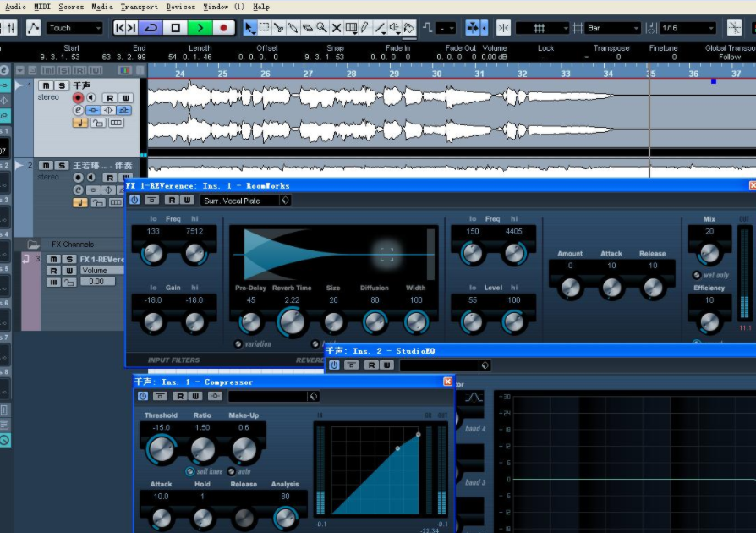Open the Devices menu
This screenshot has height=533, width=756.
[180, 7]
